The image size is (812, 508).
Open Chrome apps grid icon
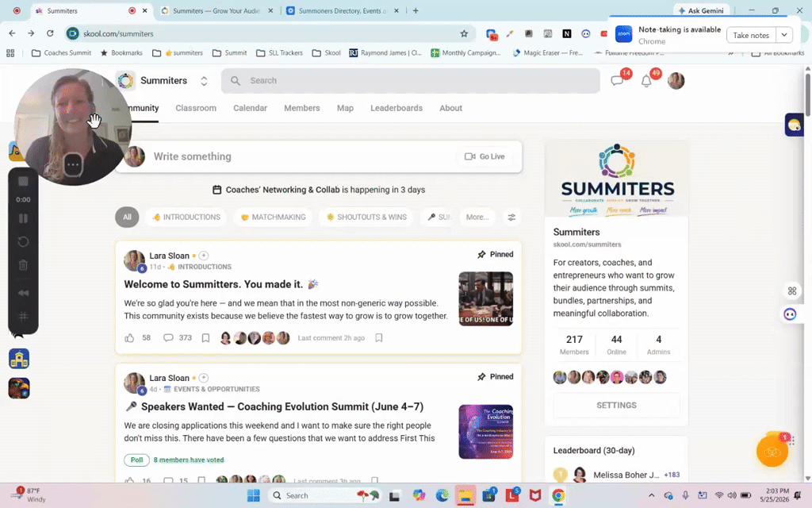click(x=10, y=53)
